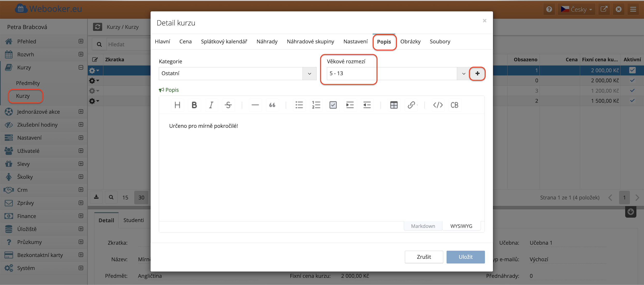Viewport: 644px width, 285px height.
Task: Switch editor to Markdown mode
Action: [423, 226]
